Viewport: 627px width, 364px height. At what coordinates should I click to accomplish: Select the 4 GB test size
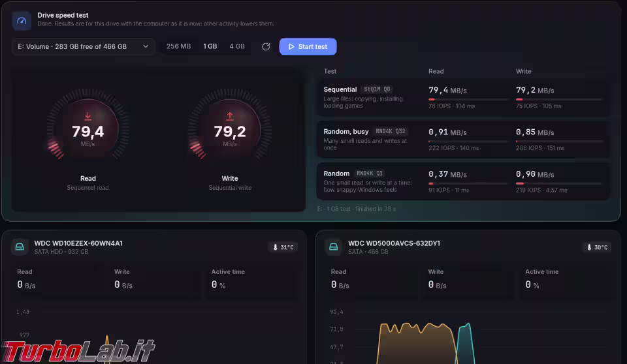(236, 46)
